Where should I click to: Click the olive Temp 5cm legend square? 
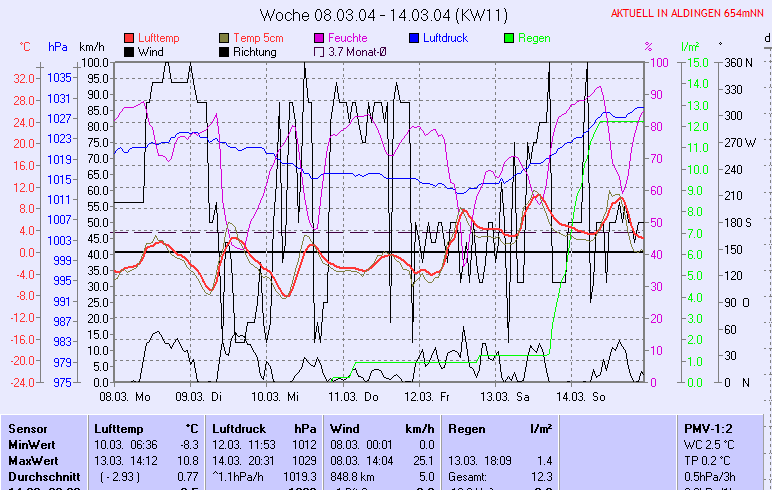click(224, 38)
